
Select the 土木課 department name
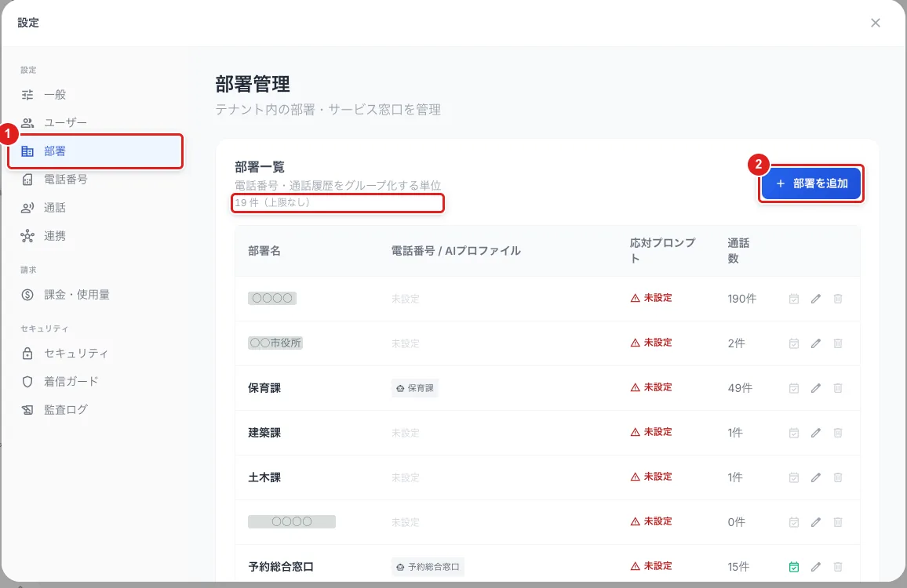(x=264, y=477)
